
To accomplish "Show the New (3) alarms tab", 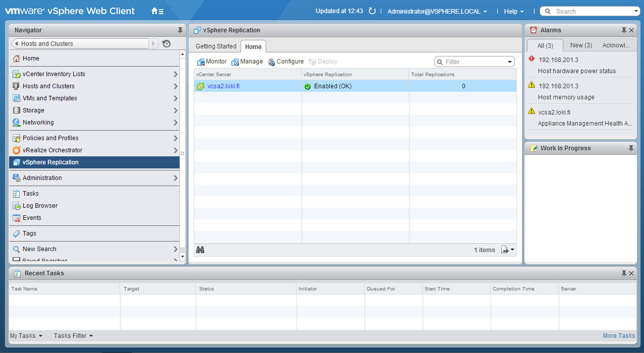I will [x=581, y=45].
